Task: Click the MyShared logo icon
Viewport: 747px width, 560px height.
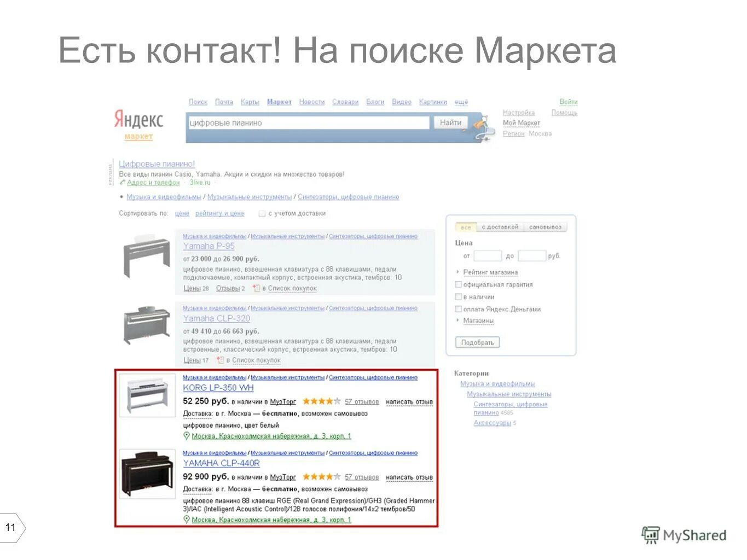Action: click(650, 535)
